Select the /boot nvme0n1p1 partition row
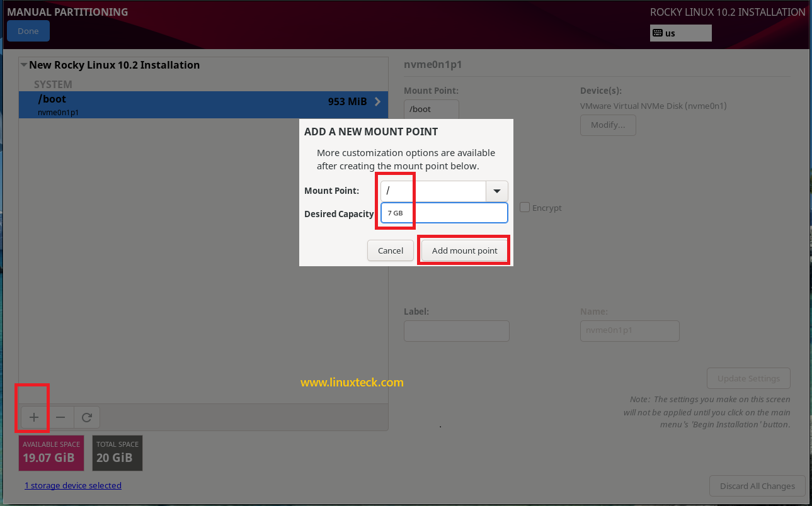This screenshot has width=812, height=506. click(203, 104)
